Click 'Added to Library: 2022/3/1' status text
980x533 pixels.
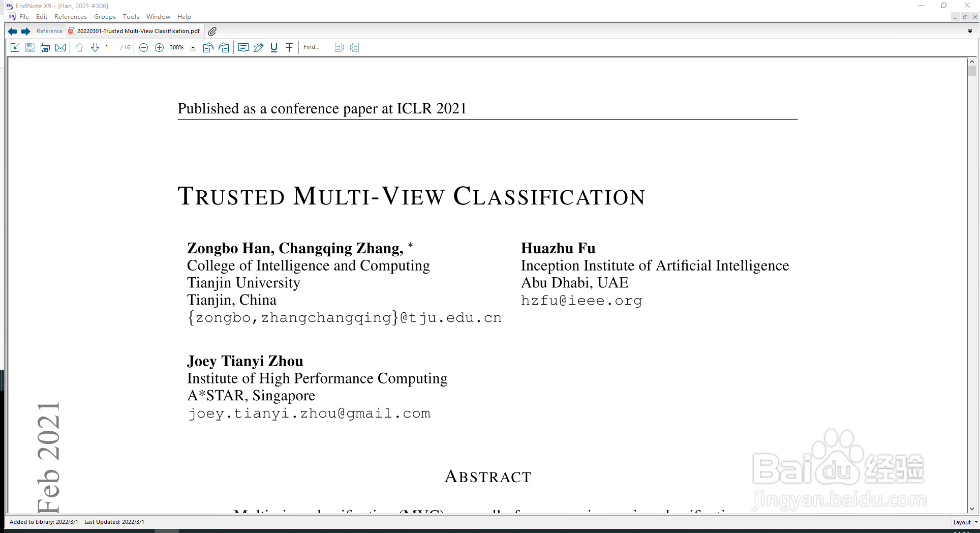(44, 522)
